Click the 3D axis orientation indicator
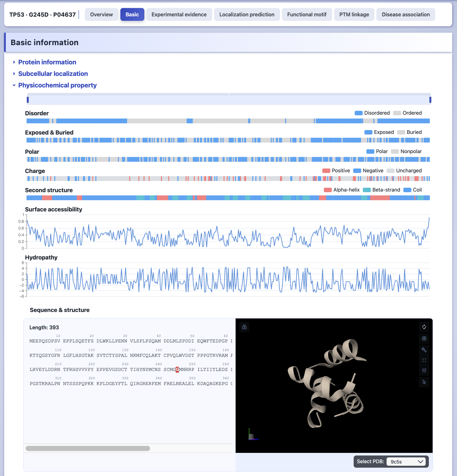The width and height of the screenshot is (457, 476). coord(253,434)
